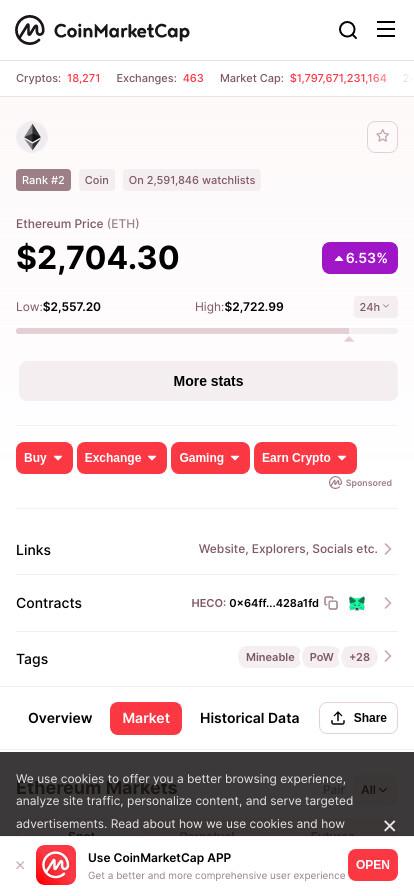The width and height of the screenshot is (414, 896).
Task: Toggle the watchlist star button
Action: pos(383,137)
